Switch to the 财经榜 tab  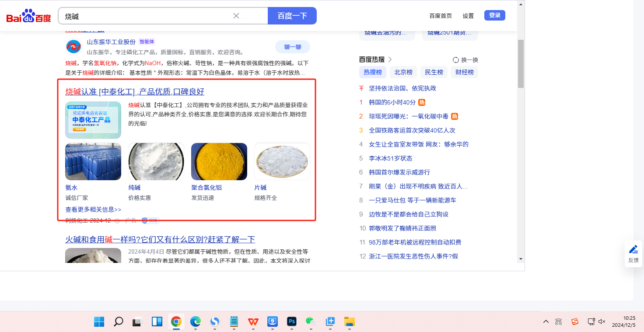465,72
